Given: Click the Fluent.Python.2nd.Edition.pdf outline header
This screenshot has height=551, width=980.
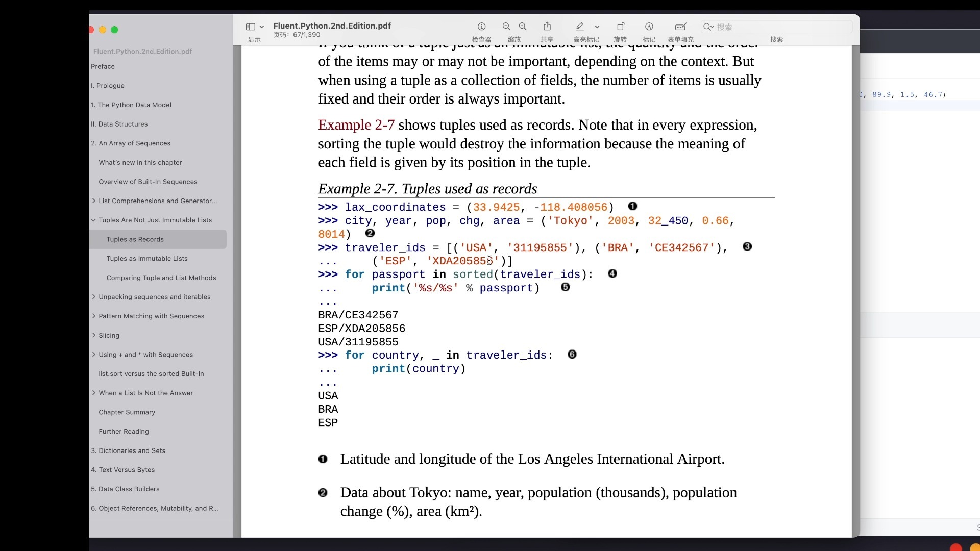Looking at the screenshot, I should (x=142, y=52).
